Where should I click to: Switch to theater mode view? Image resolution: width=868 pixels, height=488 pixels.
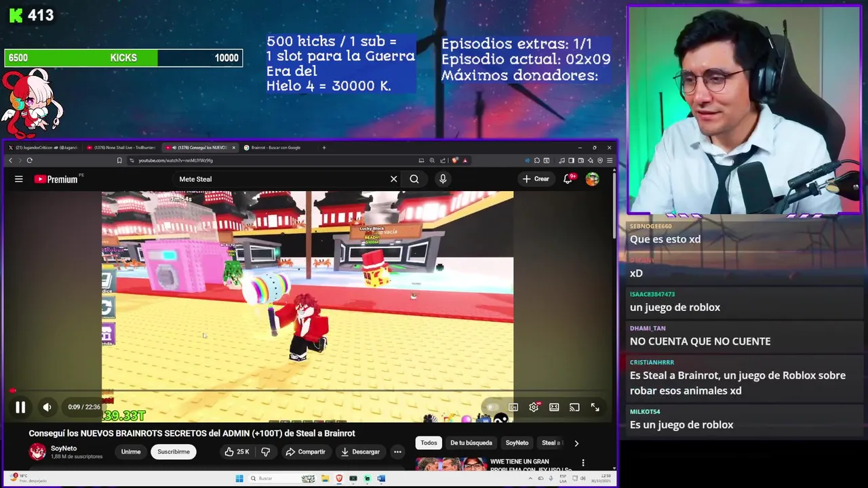(x=554, y=407)
